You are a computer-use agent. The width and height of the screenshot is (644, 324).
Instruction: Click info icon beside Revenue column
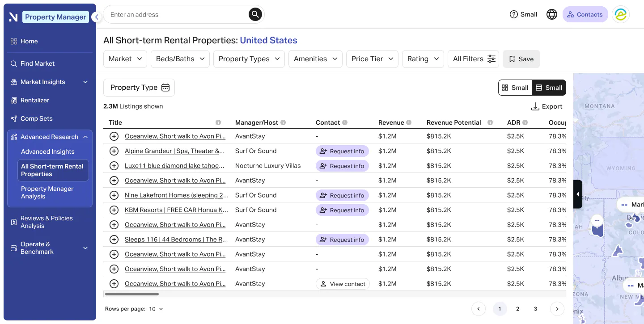click(409, 122)
